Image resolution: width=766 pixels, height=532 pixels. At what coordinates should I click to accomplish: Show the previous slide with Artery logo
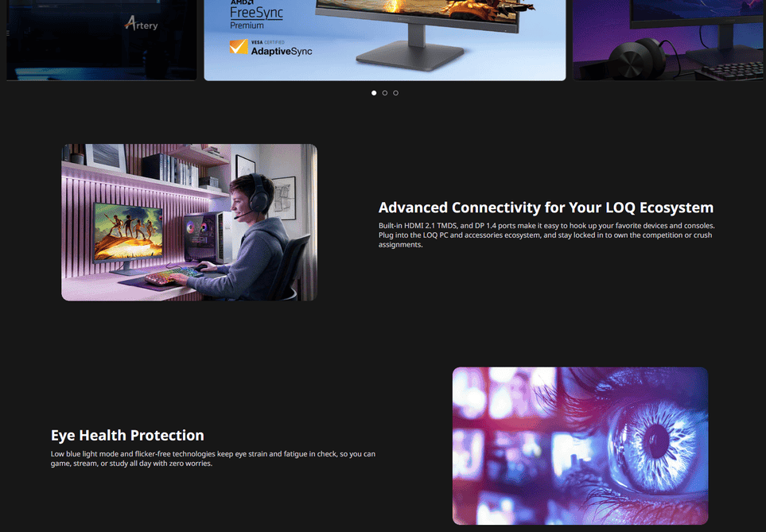point(102,40)
